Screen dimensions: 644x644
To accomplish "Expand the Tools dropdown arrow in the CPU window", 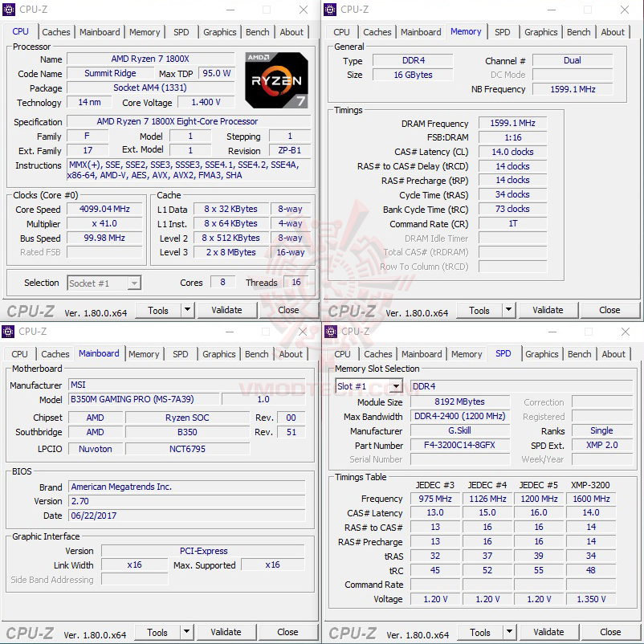I will pos(187,310).
